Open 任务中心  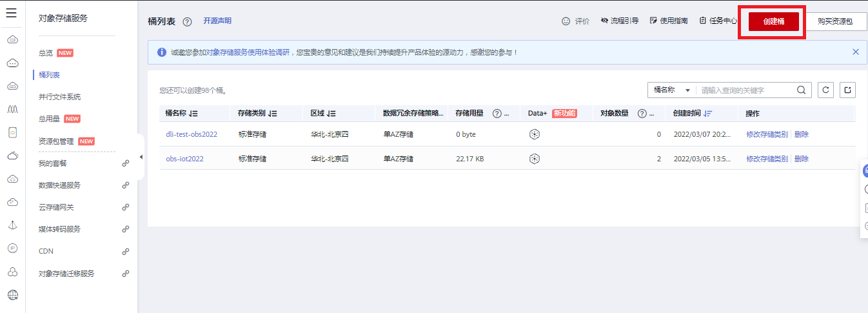coord(718,21)
